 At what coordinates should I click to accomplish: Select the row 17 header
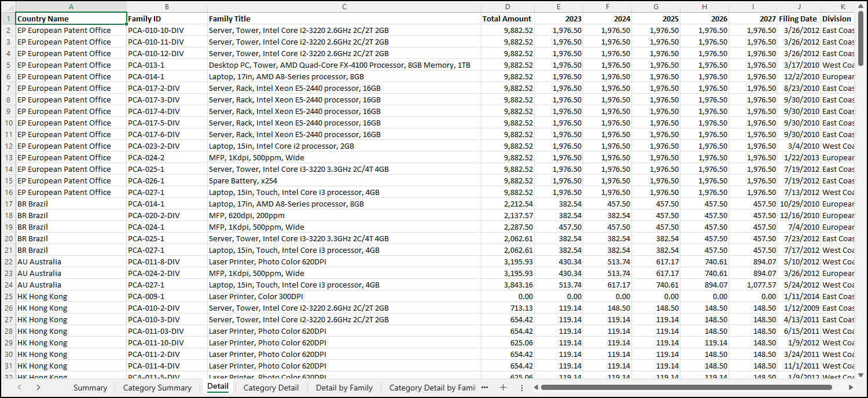[x=8, y=204]
